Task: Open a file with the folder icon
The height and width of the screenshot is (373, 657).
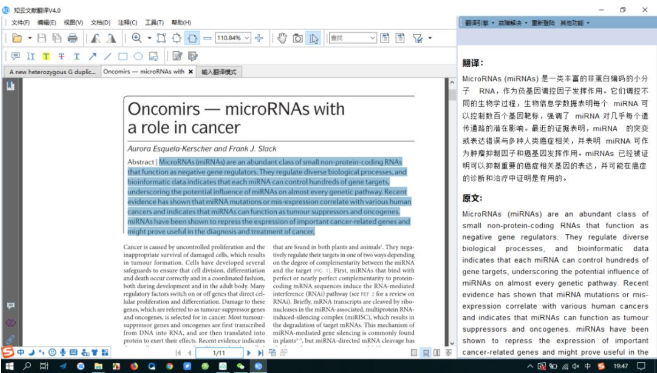Action: coord(17,38)
